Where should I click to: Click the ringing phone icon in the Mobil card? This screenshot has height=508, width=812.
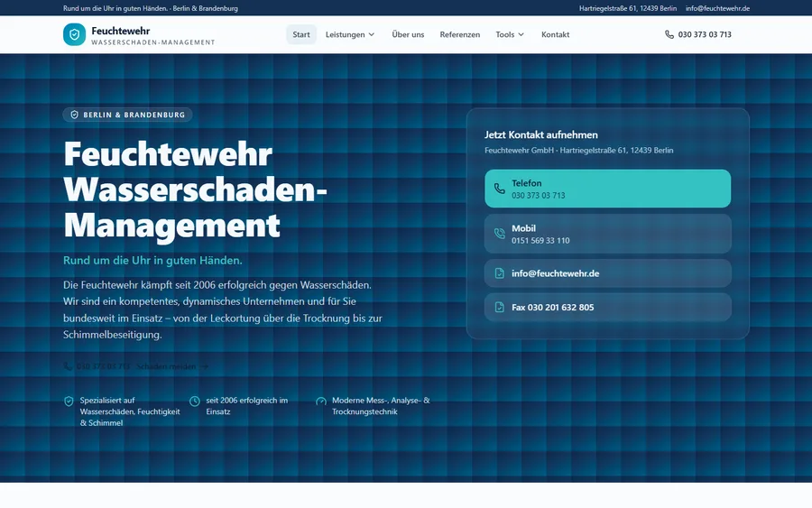click(499, 234)
